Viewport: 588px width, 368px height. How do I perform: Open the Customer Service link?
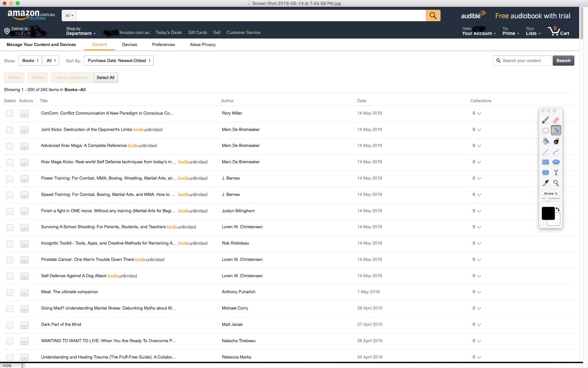point(243,32)
